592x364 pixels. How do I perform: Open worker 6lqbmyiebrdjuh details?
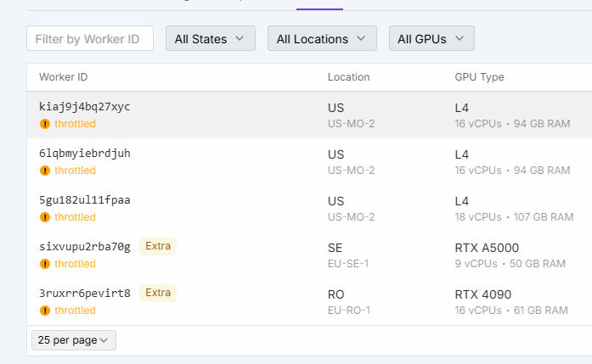tap(85, 154)
